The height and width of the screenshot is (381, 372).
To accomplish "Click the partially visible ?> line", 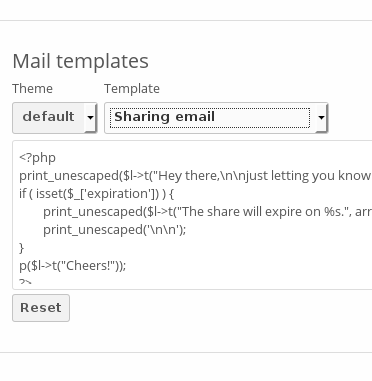I will tap(25, 282).
